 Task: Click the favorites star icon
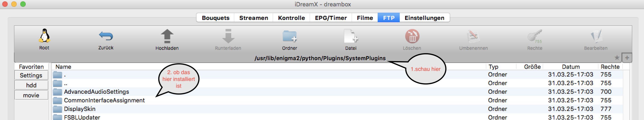point(617,58)
